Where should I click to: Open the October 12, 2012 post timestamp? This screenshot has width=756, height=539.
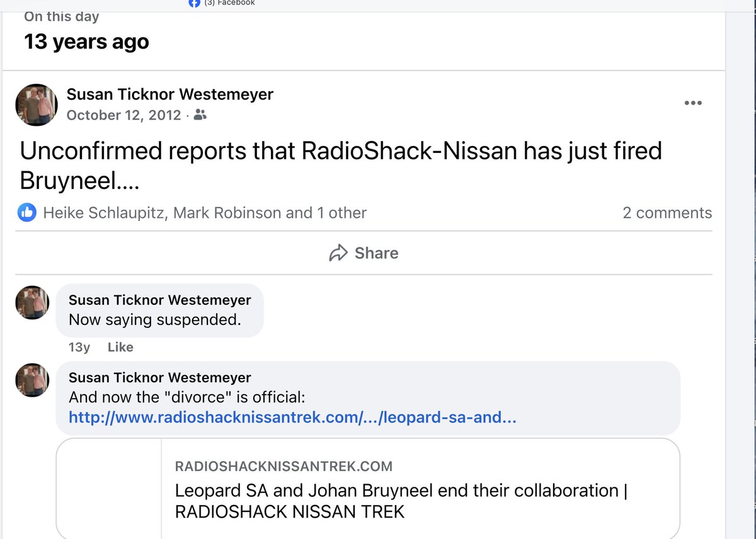click(x=123, y=115)
